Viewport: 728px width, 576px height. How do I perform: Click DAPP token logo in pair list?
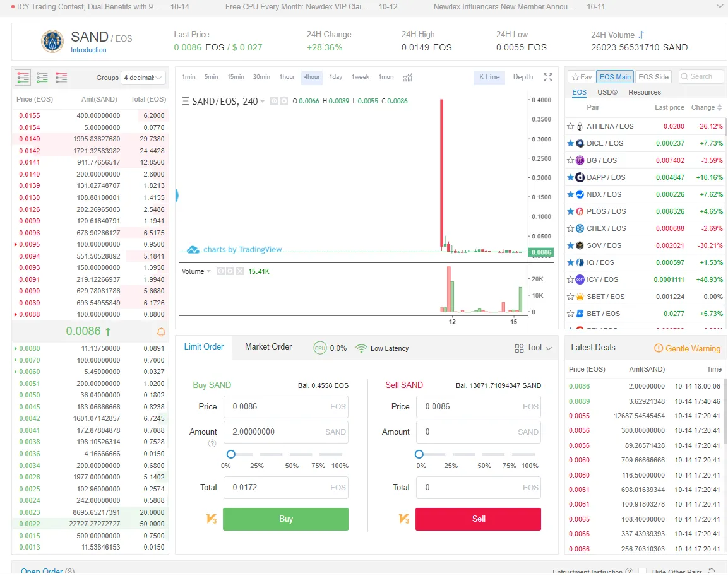click(580, 177)
